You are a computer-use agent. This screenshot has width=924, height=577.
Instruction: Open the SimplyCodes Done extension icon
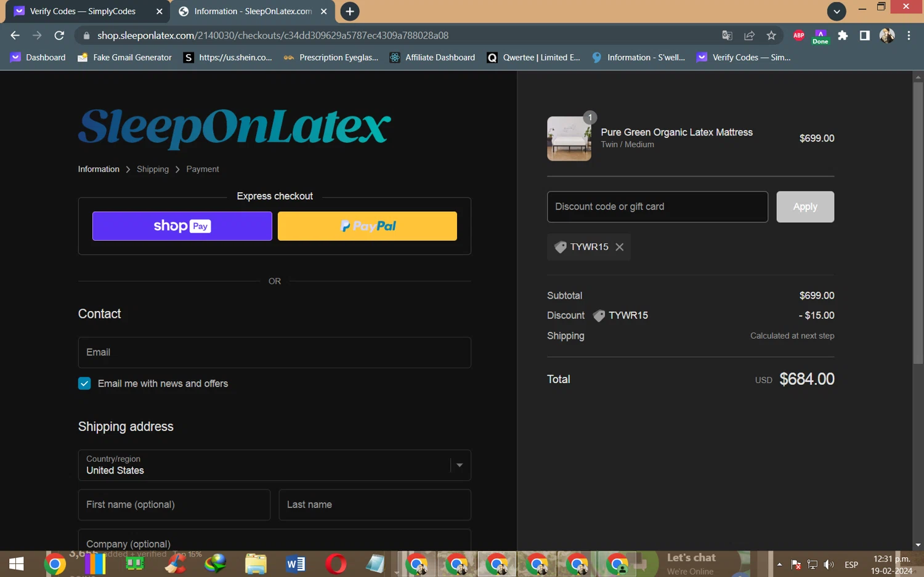[821, 36]
